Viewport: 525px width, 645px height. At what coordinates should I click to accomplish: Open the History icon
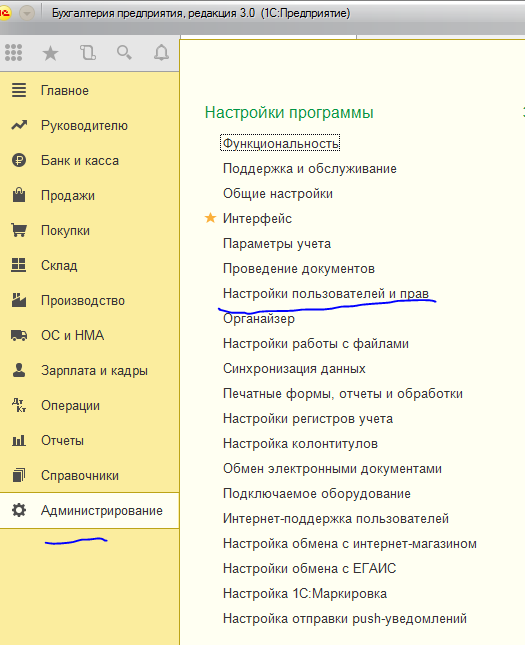[x=88, y=53]
